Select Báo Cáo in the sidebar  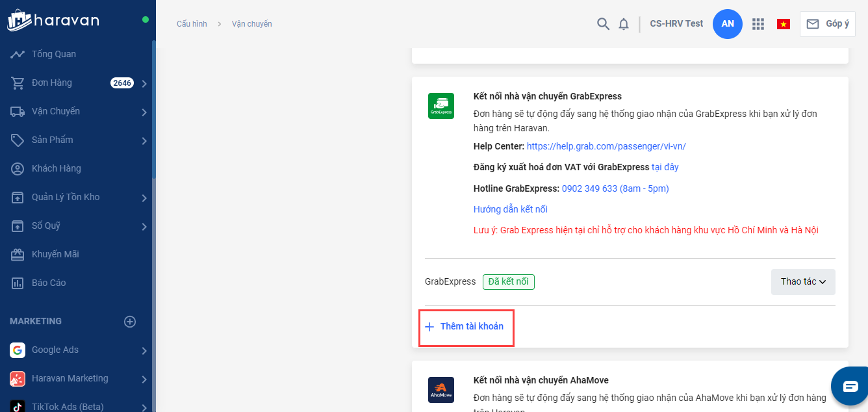pos(48,283)
